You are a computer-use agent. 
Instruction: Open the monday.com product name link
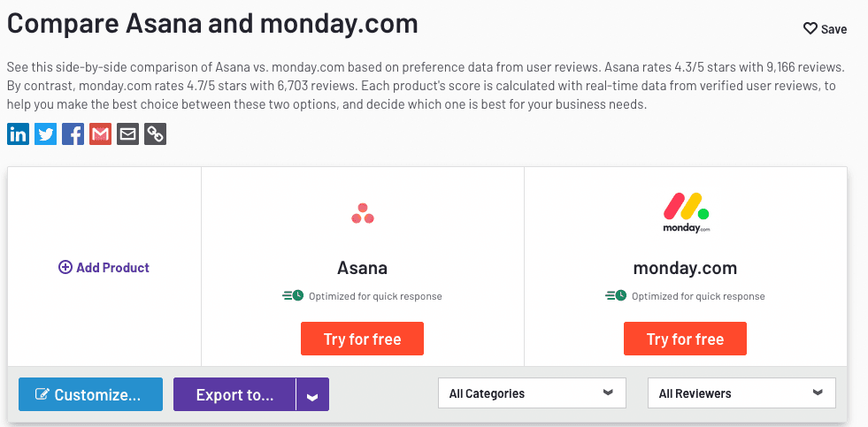click(x=686, y=268)
